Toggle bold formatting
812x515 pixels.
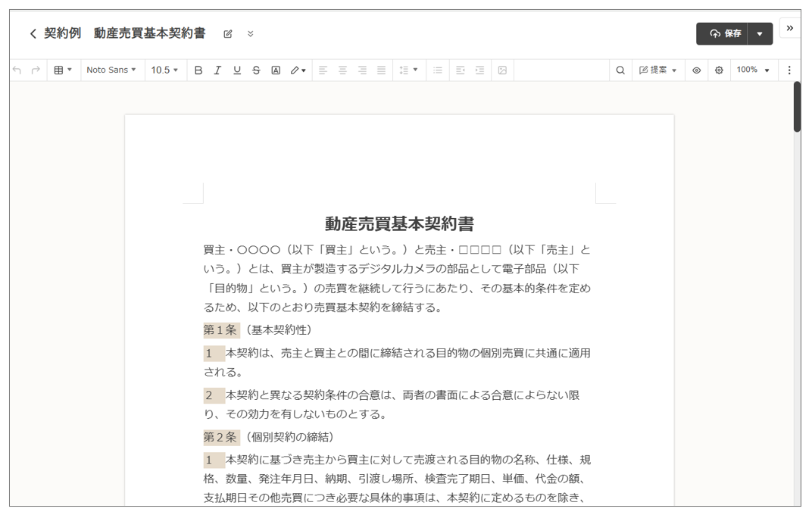coord(198,70)
